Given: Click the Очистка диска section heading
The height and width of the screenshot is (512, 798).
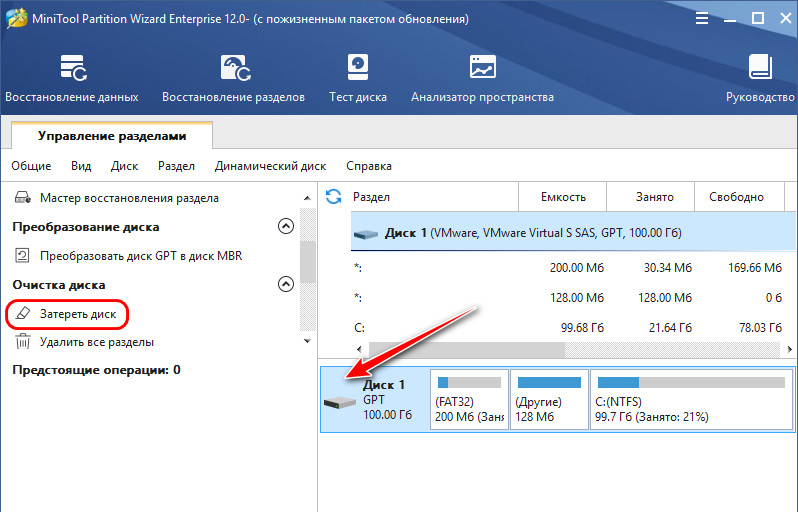Looking at the screenshot, I should 59,285.
